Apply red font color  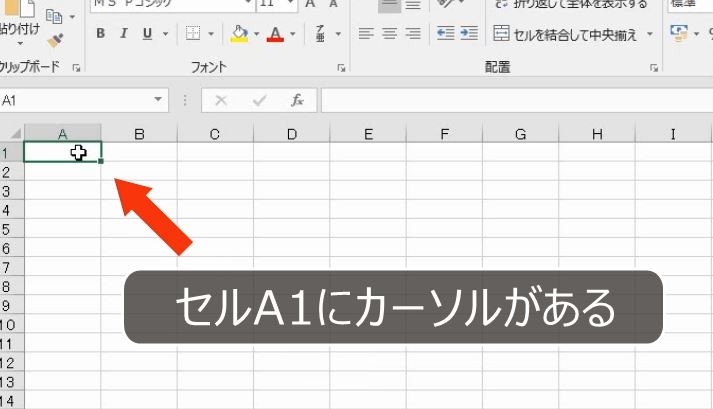(x=275, y=33)
